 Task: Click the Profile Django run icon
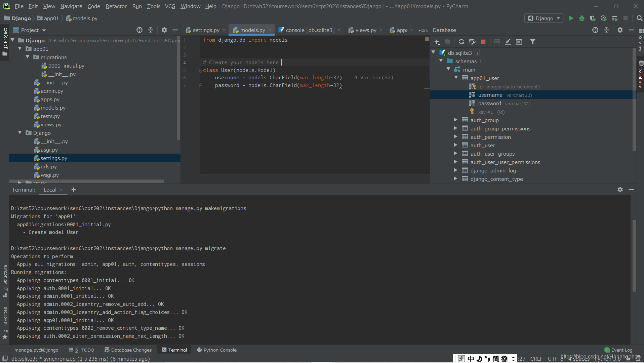tap(604, 18)
